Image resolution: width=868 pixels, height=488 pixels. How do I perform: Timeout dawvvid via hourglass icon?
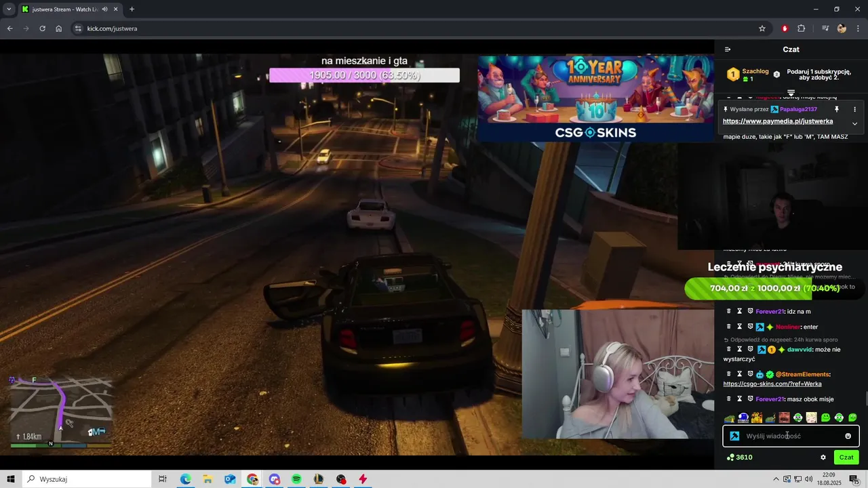740,350
